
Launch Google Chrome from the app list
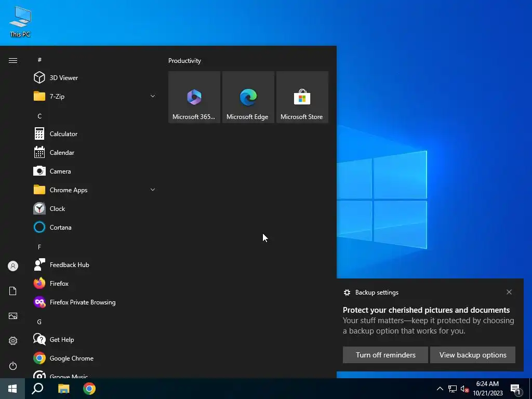(x=95, y=358)
